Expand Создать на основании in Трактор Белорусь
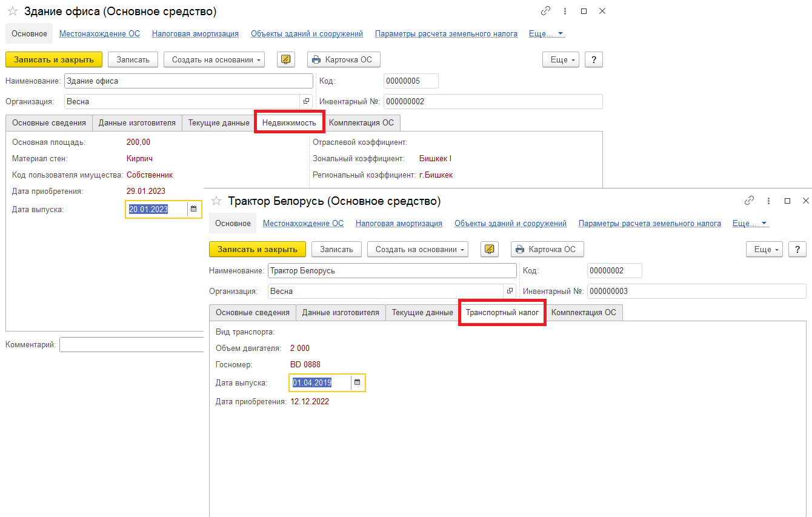The height and width of the screenshot is (517, 812). point(418,249)
